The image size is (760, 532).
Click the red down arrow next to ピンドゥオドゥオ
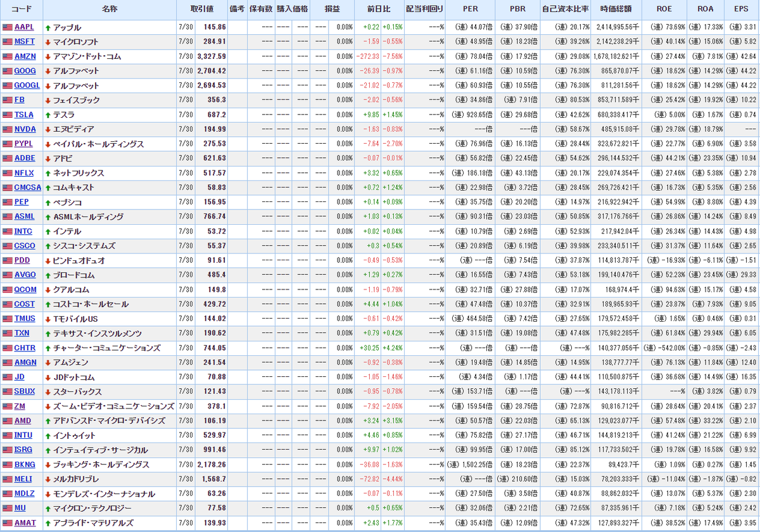[48, 261]
